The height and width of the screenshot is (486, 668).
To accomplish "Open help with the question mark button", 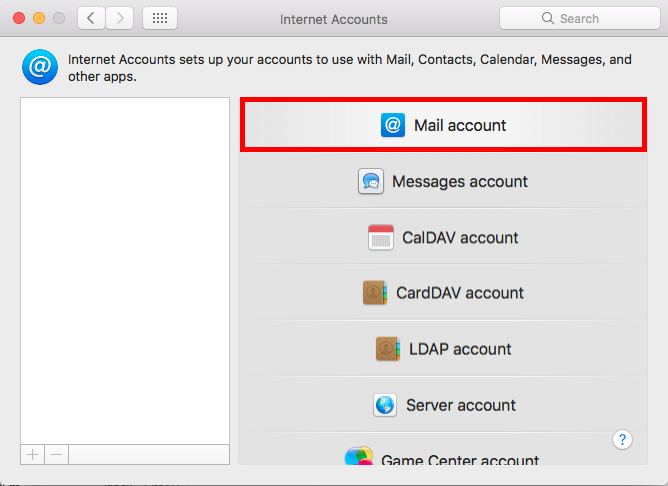I will pos(621,440).
